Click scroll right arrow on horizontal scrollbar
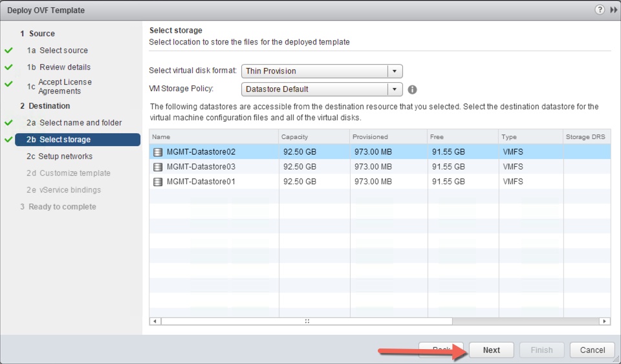The height and width of the screenshot is (364, 621). [x=604, y=321]
